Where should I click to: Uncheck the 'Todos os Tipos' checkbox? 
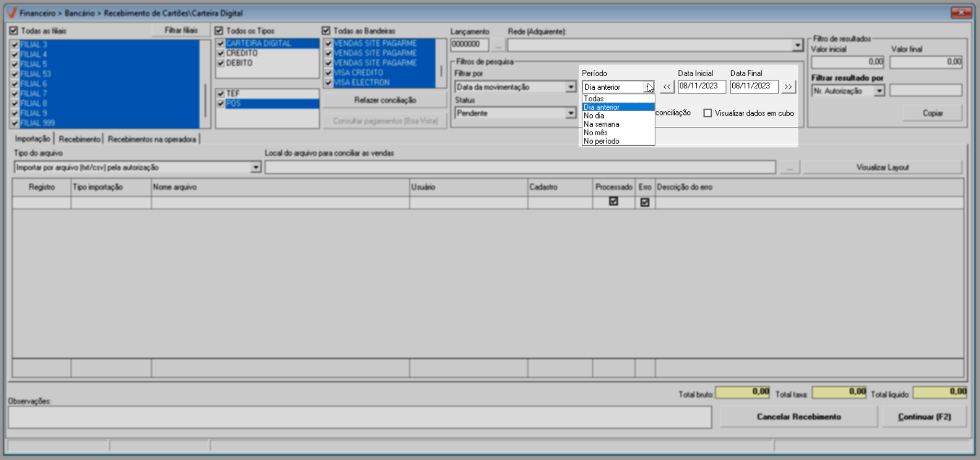tap(219, 31)
